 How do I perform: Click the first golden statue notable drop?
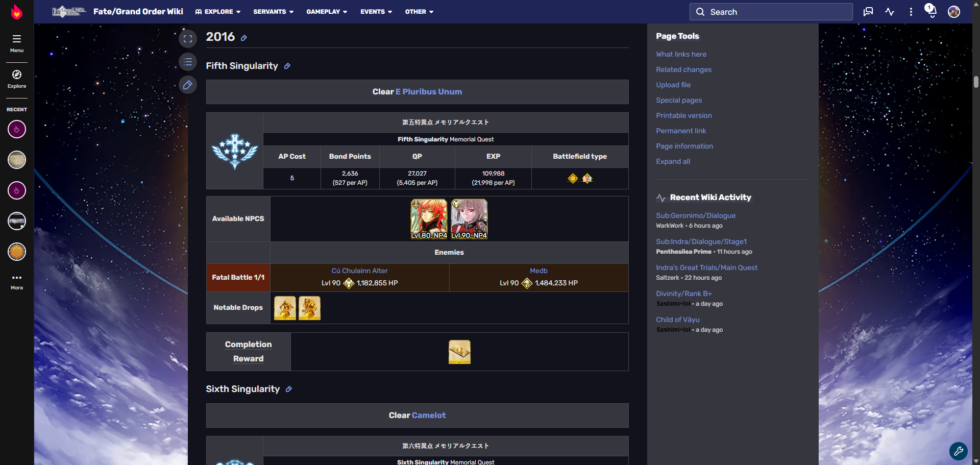tap(285, 308)
